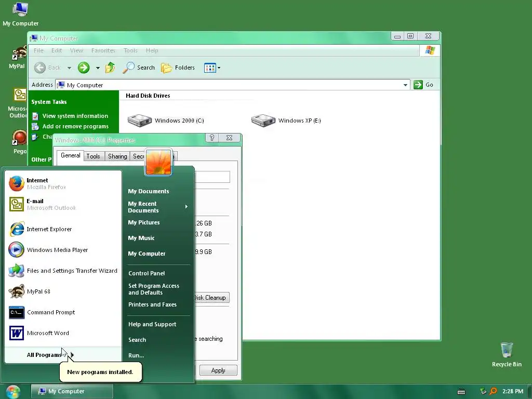532x399 pixels.
Task: Click the green Go button arrow
Action: pos(418,85)
